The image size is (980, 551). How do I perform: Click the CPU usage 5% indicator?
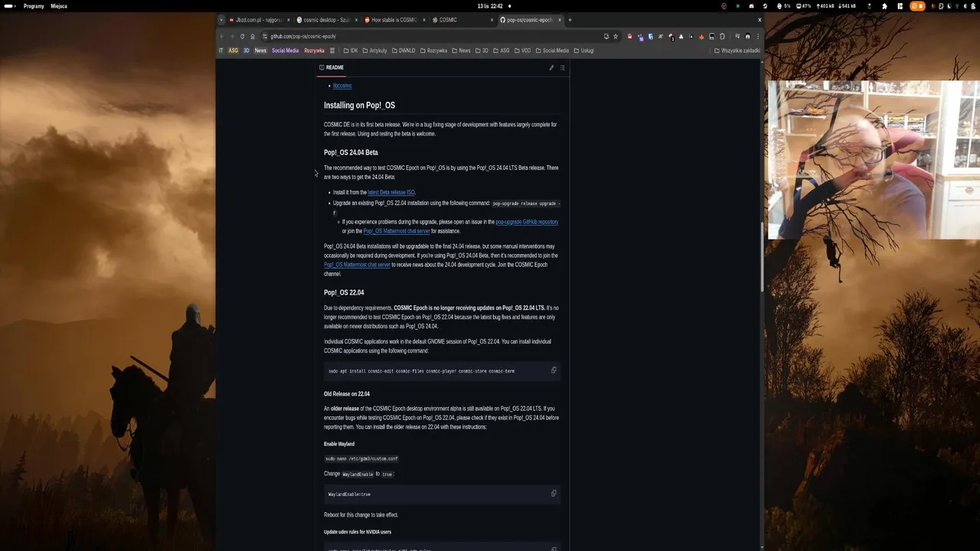pos(784,6)
